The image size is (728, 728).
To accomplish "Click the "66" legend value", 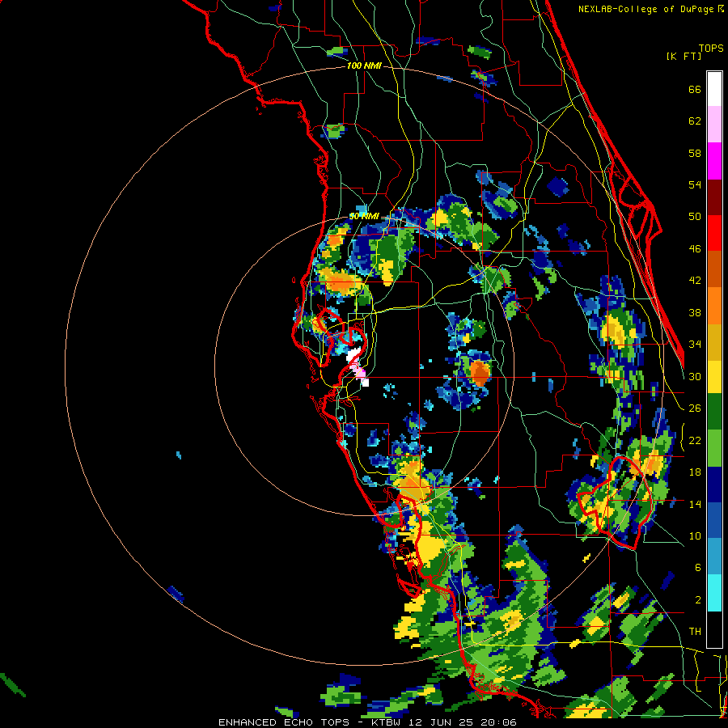I will pyautogui.click(x=695, y=89).
